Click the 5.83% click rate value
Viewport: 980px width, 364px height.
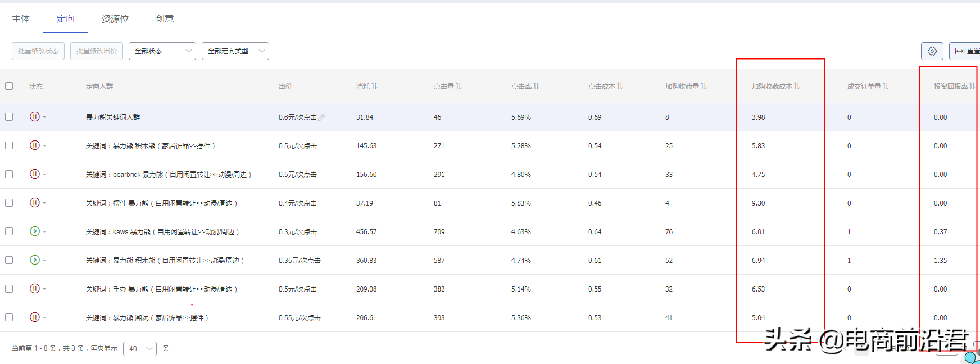(521, 203)
